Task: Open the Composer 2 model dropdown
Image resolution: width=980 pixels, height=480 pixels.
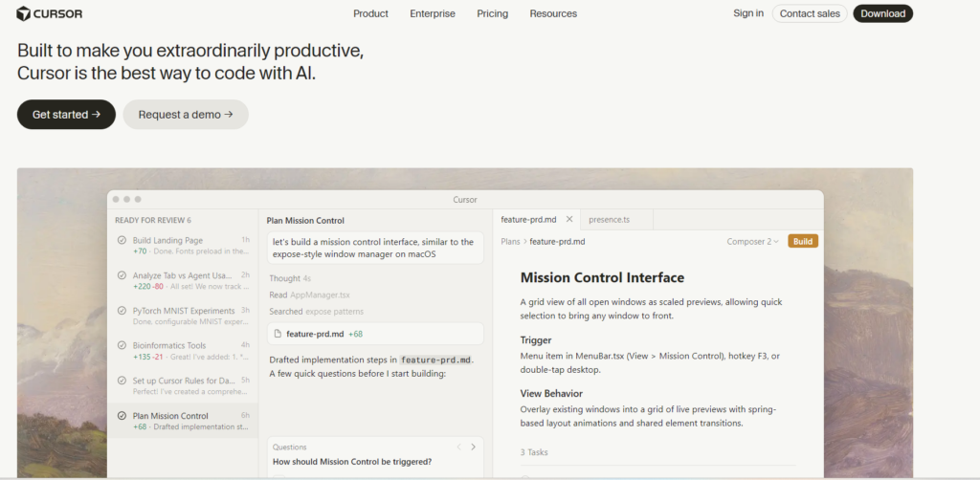Action: [752, 242]
